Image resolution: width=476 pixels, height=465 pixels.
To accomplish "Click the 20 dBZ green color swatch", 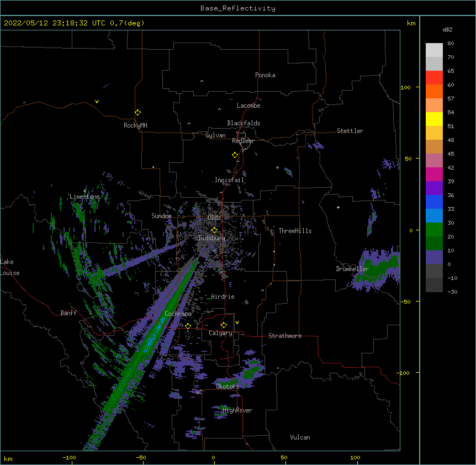I will [x=434, y=243].
